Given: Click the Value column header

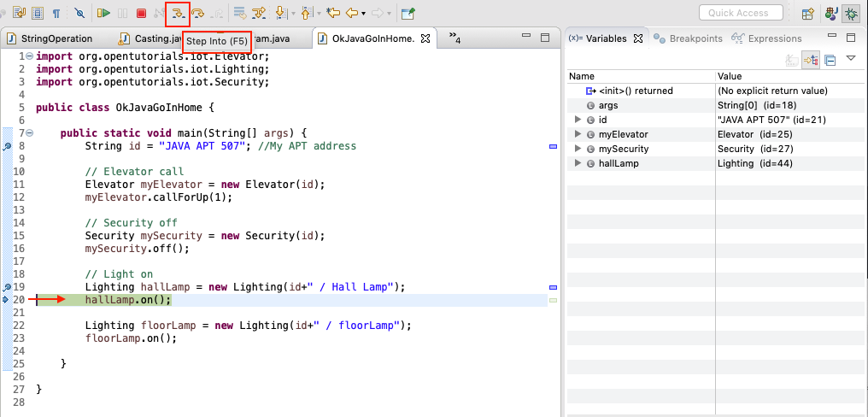Looking at the screenshot, I should coord(792,76).
